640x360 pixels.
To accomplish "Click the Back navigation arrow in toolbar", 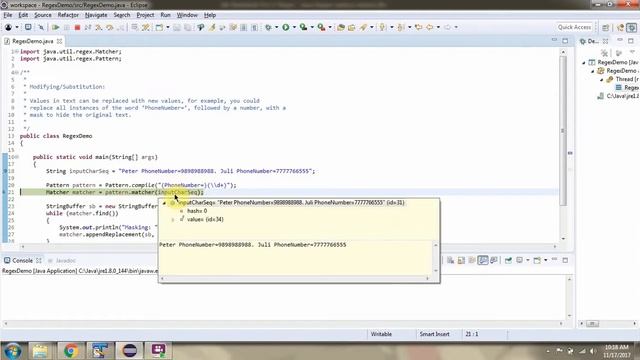I will point(429,27).
